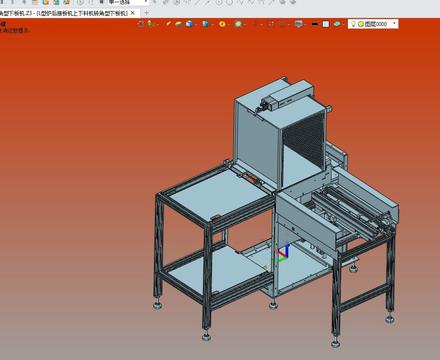Expand the arrow next to the blue cube icon
This screenshot has height=360, width=440.
point(196,24)
